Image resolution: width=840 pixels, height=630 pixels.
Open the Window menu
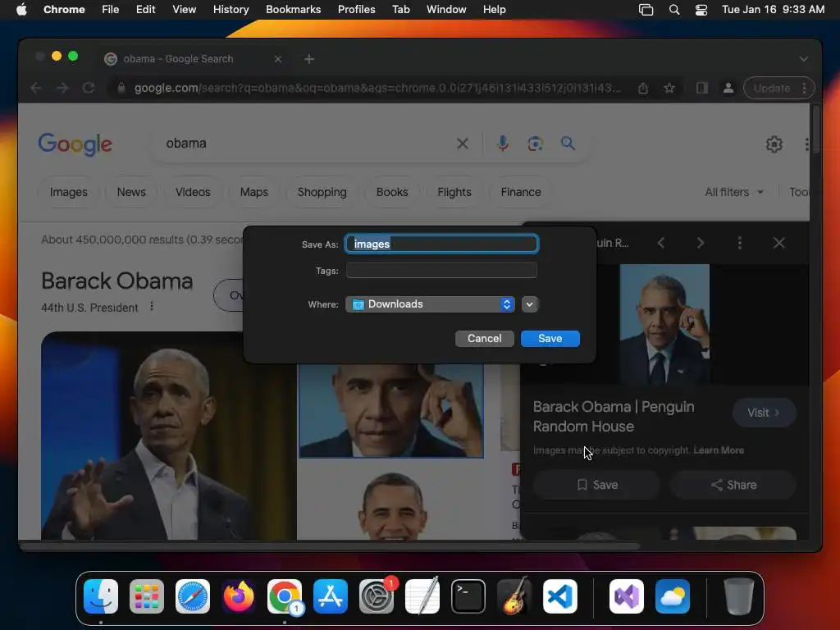pyautogui.click(x=446, y=9)
